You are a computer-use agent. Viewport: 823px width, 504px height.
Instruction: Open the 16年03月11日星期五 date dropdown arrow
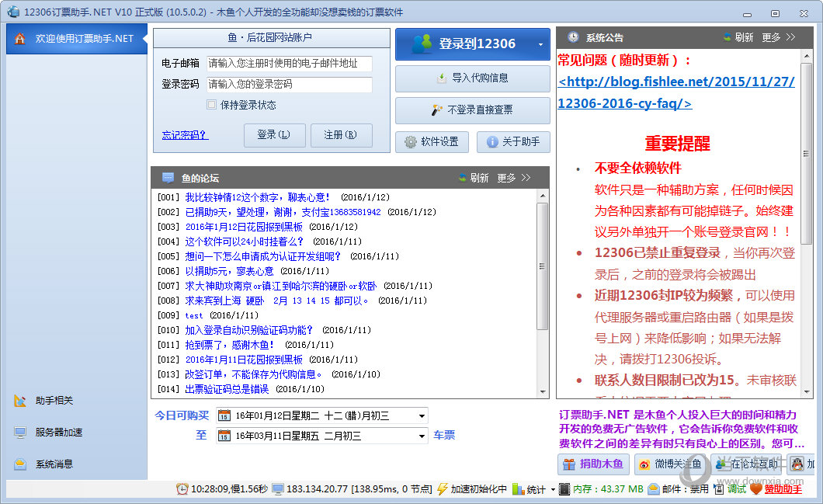(422, 436)
